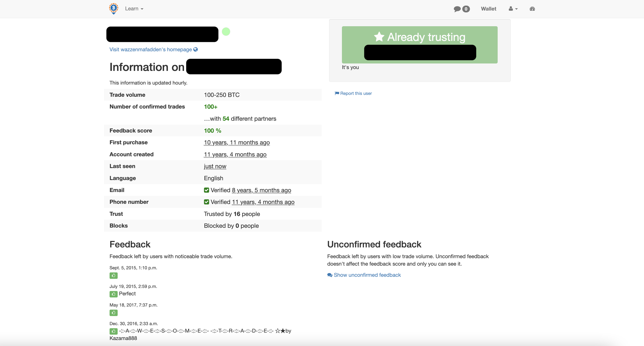Click thumbs-up icon for Dec. 30, 2016 feedback
644x346 pixels.
[x=114, y=331]
